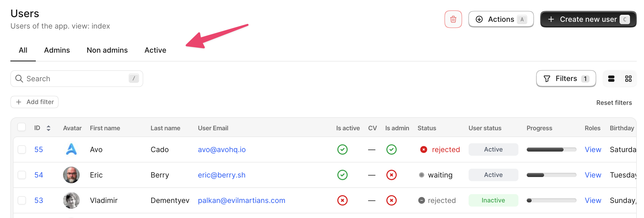644x218 pixels.
Task: Click Active badge in Avo's row
Action: tap(493, 149)
